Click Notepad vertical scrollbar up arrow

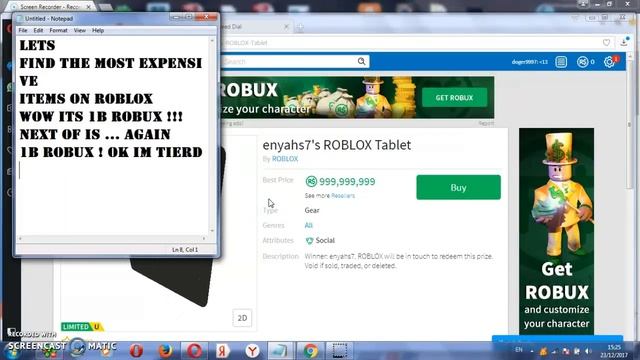pyautogui.click(x=212, y=41)
